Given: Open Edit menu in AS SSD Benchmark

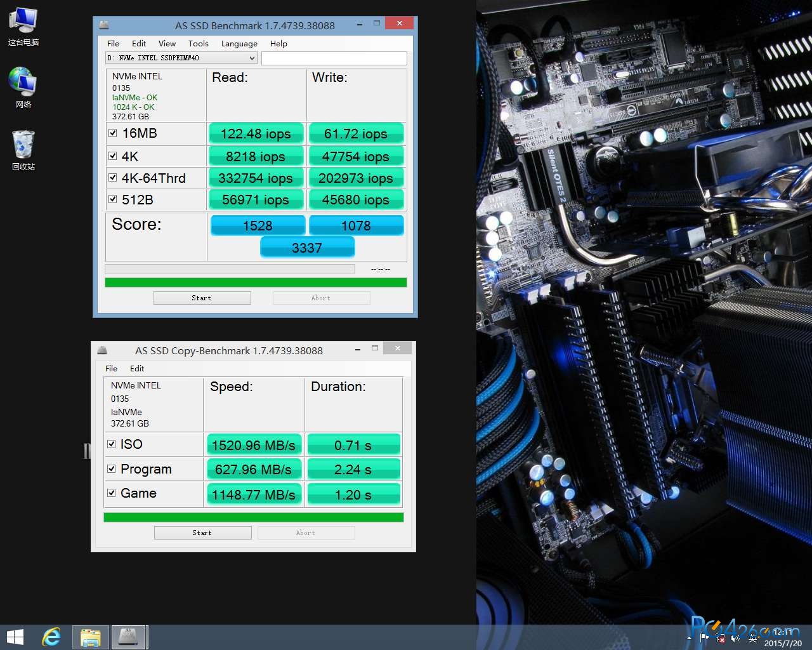Looking at the screenshot, I should tap(139, 44).
